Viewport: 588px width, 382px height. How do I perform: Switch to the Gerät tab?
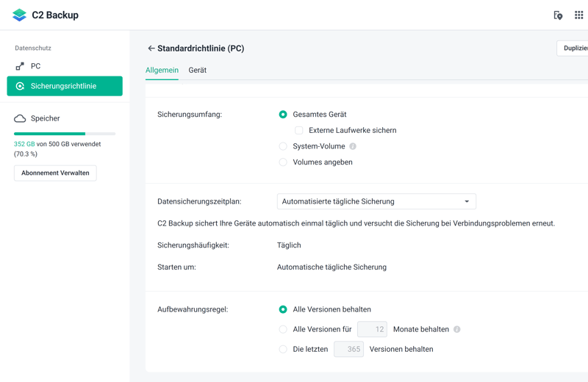tap(197, 71)
